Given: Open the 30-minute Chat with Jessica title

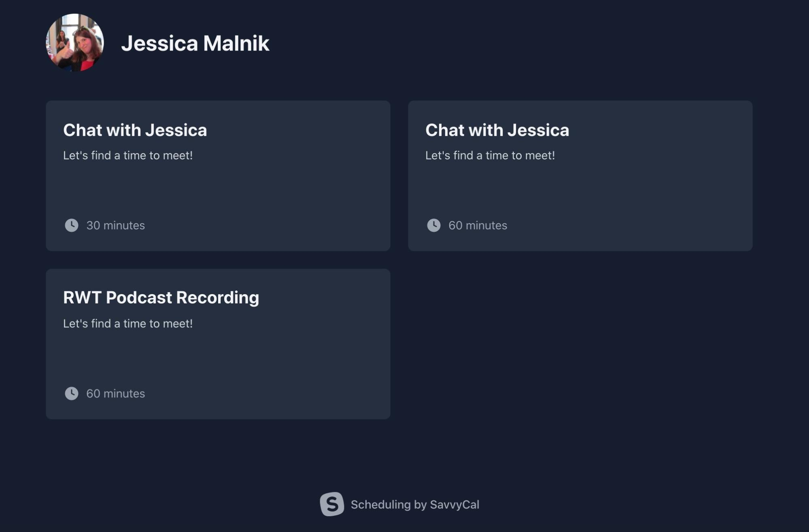Looking at the screenshot, I should (x=135, y=130).
